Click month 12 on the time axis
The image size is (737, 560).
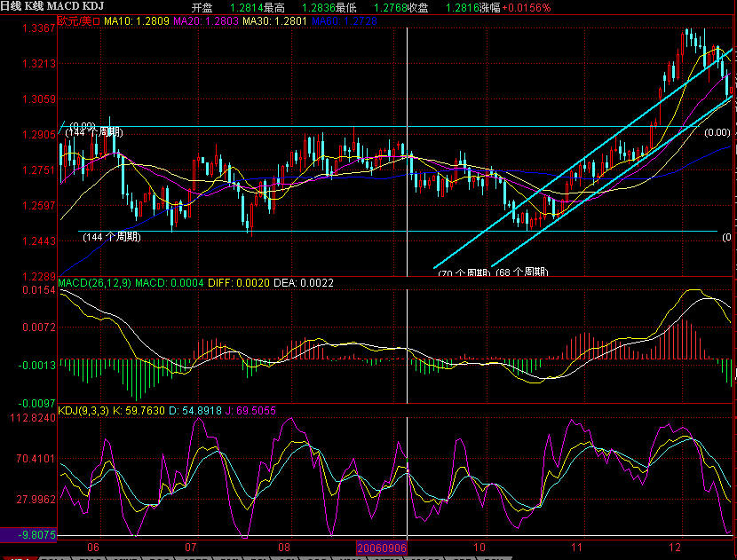click(x=675, y=548)
